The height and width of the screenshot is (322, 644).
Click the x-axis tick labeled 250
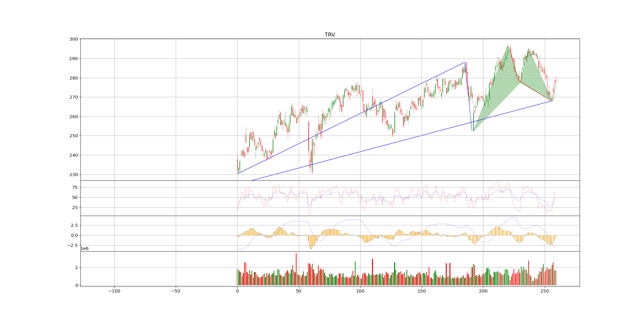click(545, 291)
